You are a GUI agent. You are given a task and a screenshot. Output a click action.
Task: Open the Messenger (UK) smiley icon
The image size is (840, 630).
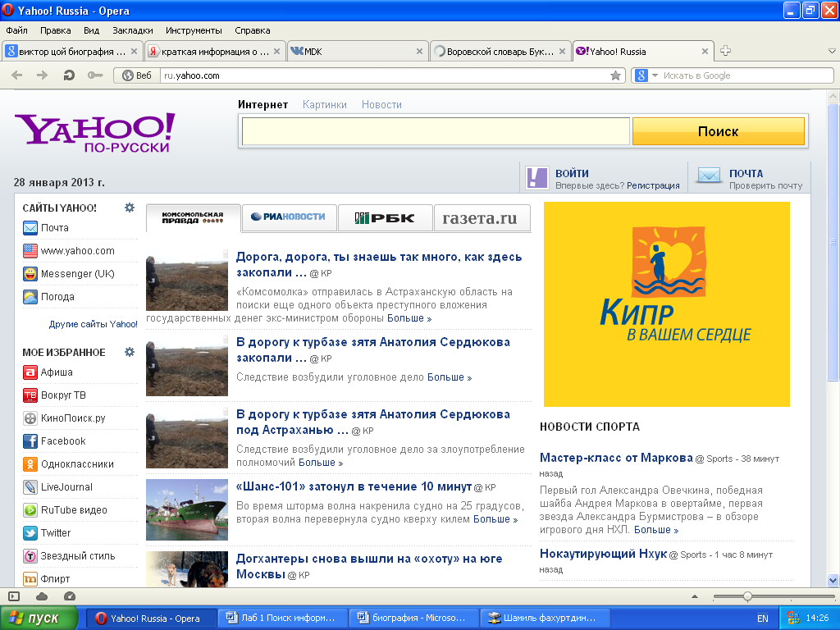point(30,274)
